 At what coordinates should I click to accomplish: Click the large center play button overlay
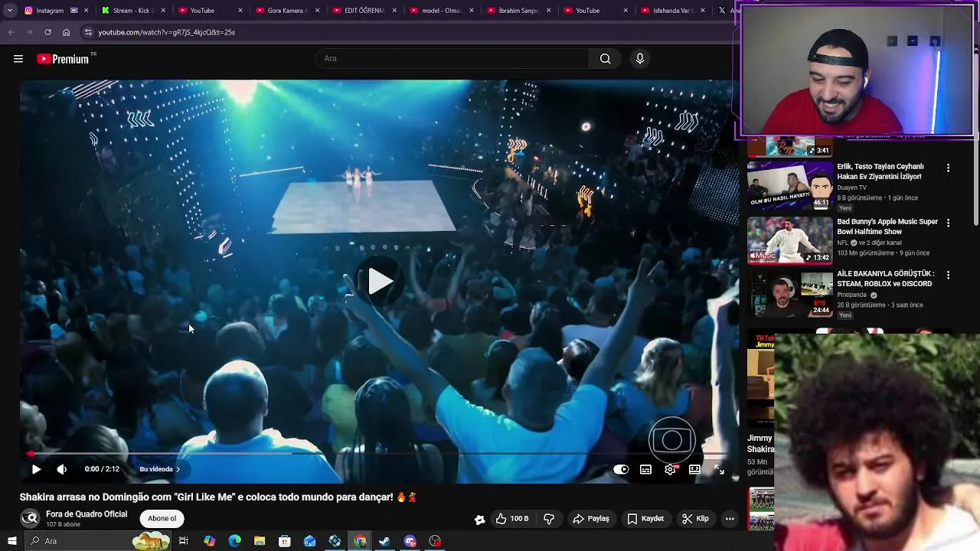380,281
